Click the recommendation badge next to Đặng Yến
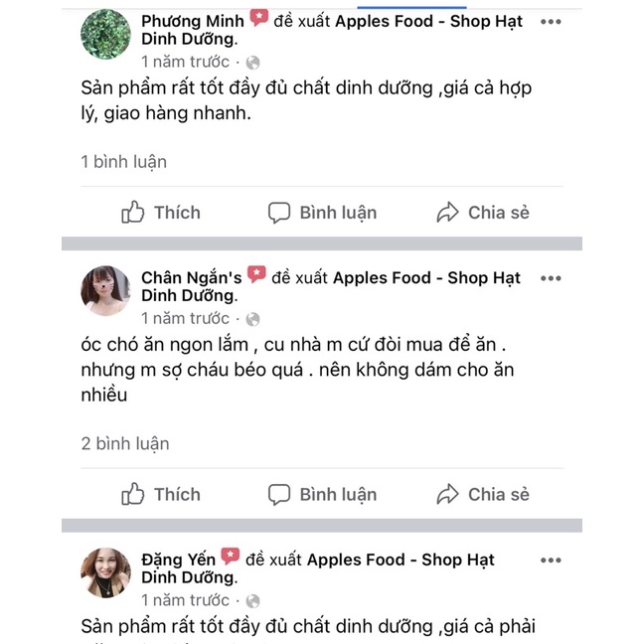This screenshot has width=644, height=644. click(x=231, y=558)
